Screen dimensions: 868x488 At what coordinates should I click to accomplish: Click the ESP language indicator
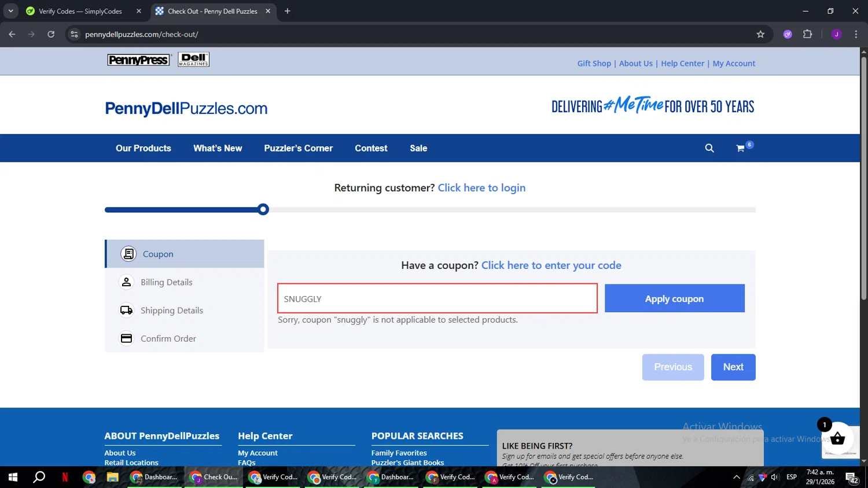[792, 477]
